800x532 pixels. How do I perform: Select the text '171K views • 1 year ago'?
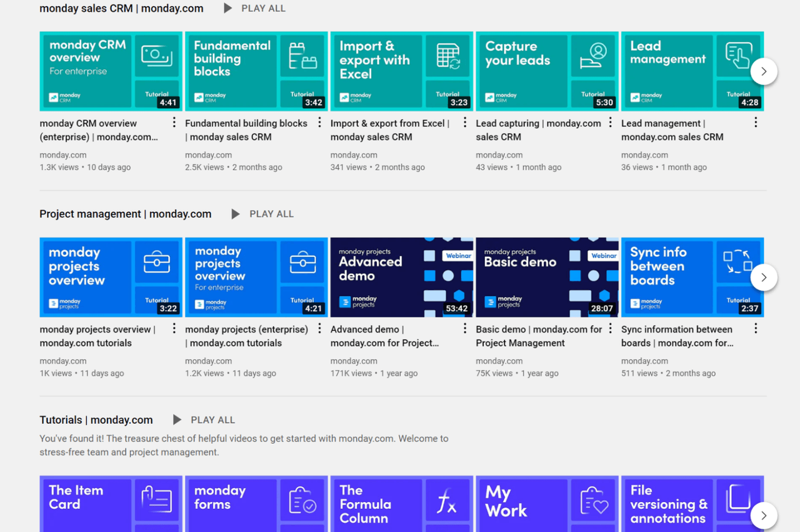click(x=374, y=373)
